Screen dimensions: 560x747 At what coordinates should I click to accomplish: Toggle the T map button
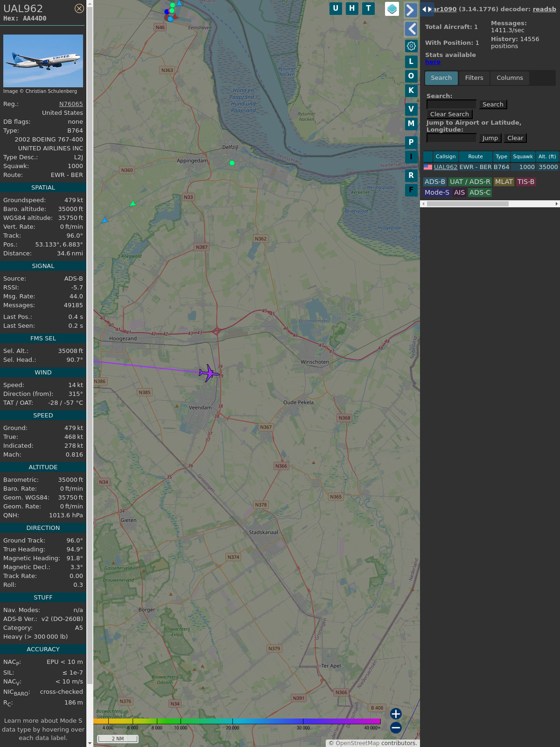369,8
